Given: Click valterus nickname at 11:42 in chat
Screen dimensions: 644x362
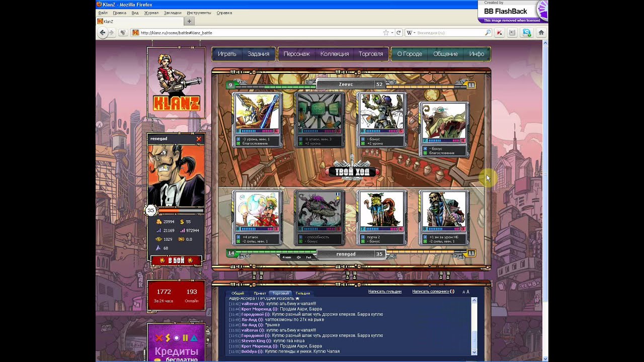Looking at the screenshot, I should point(252,304).
